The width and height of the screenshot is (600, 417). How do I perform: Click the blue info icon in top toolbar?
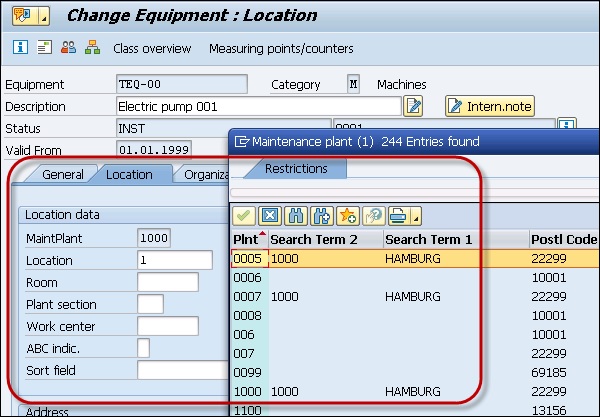click(20, 48)
